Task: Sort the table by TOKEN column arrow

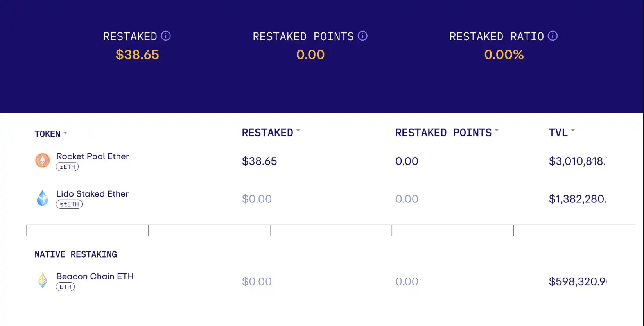Action: click(x=65, y=133)
